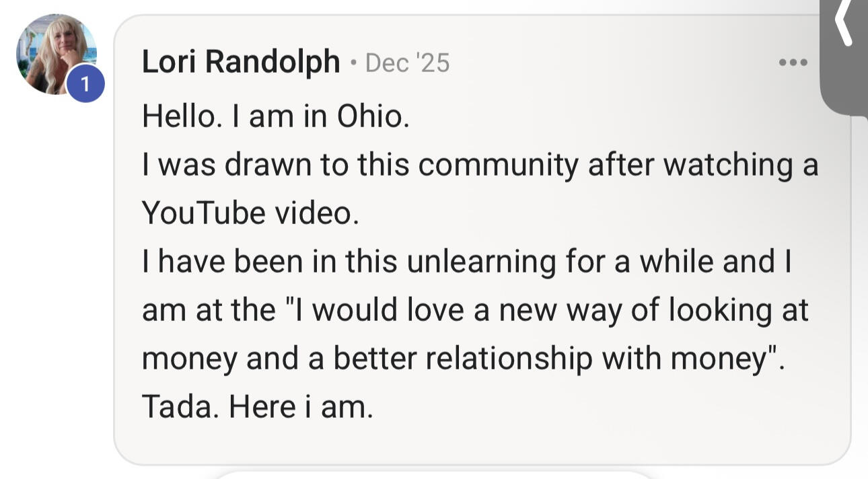Viewport: 868px width, 479px height.
Task: Click the line starting "am at the"
Action: (475, 310)
